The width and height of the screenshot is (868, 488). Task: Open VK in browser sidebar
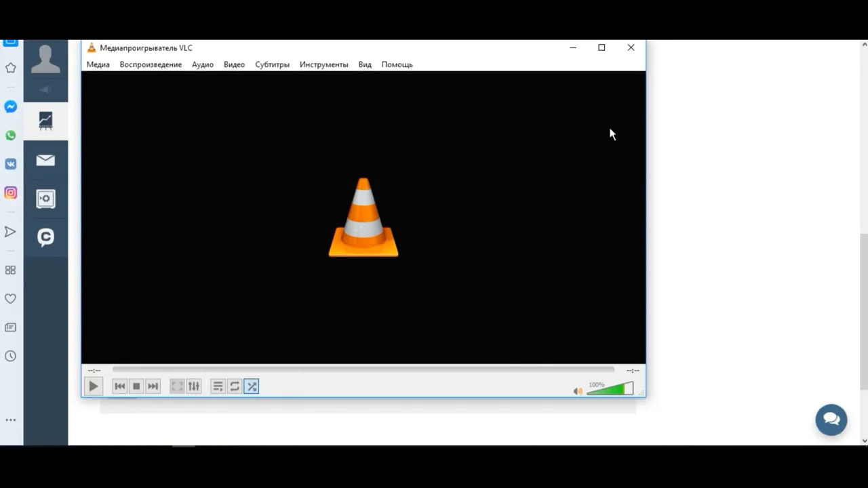[11, 164]
